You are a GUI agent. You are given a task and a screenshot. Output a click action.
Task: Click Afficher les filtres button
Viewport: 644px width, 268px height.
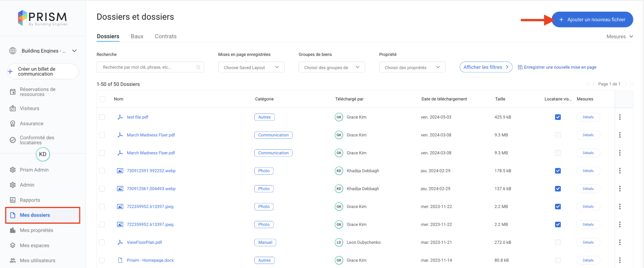point(486,67)
